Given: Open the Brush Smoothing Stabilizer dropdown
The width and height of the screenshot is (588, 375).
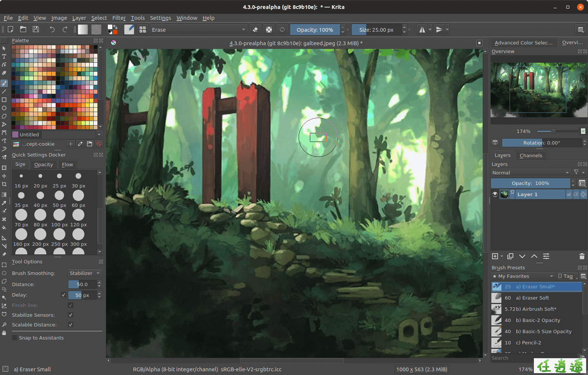Looking at the screenshot, I should pos(85,273).
